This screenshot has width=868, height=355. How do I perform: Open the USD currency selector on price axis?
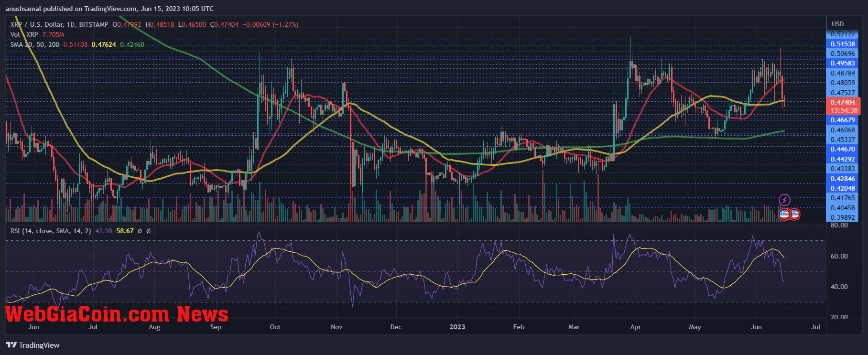[837, 24]
